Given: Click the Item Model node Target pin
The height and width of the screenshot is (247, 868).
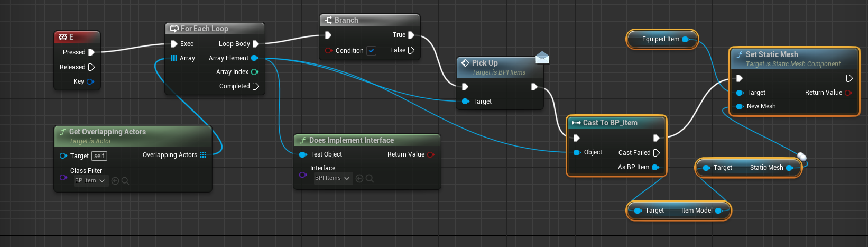Looking at the screenshot, I should pyautogui.click(x=638, y=211).
